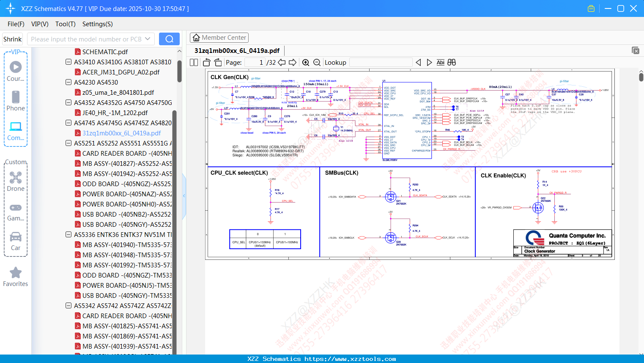The image size is (644, 363).
Task: Click the zoom out magnifier
Action: point(317,63)
